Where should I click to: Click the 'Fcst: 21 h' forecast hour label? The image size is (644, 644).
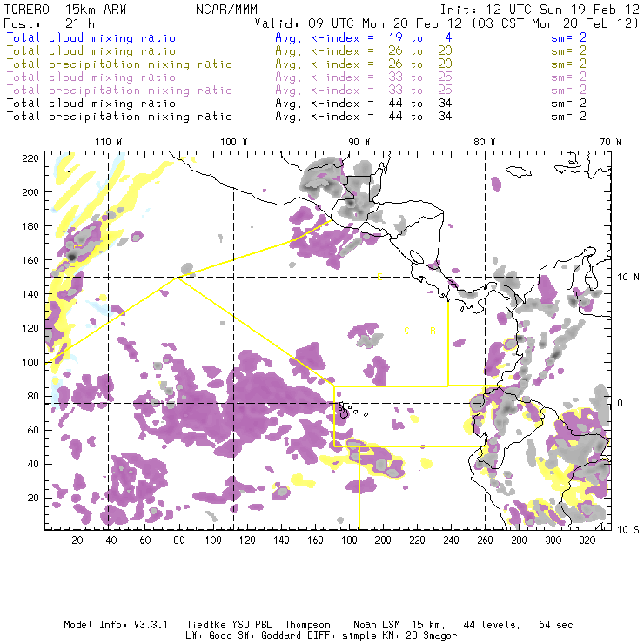tap(50, 23)
